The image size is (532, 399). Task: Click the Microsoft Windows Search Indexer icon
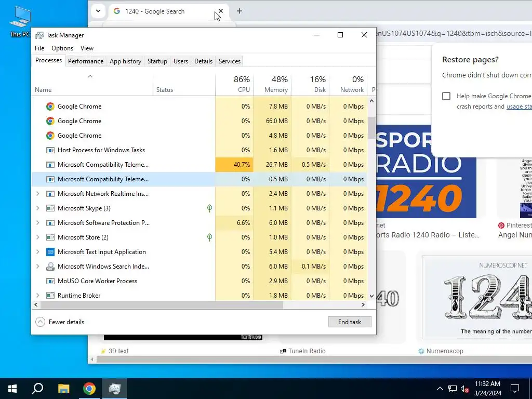pos(50,267)
